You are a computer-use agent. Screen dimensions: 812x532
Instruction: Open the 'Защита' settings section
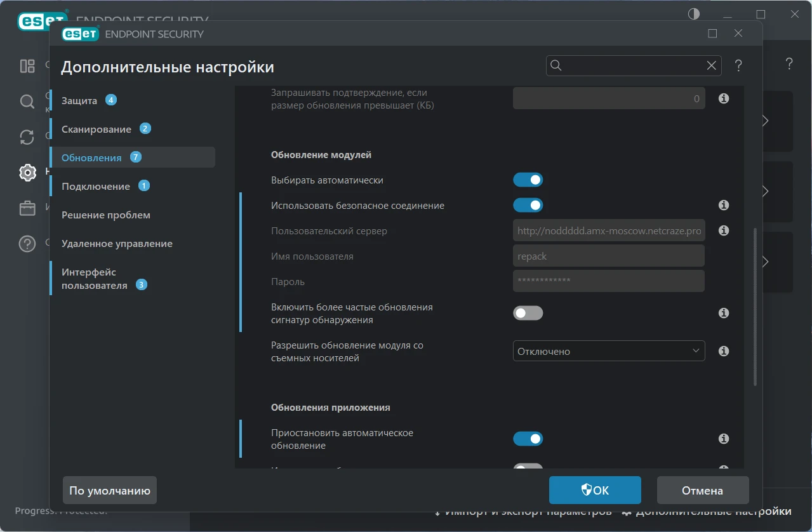point(79,100)
